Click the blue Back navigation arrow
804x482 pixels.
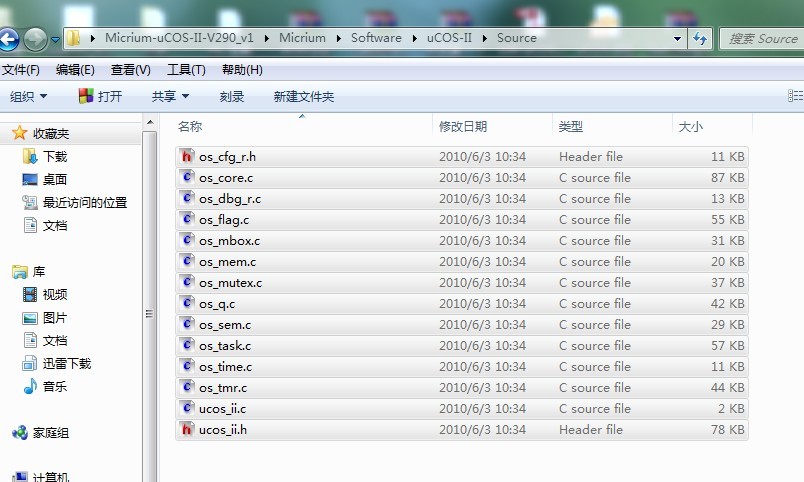[8, 39]
